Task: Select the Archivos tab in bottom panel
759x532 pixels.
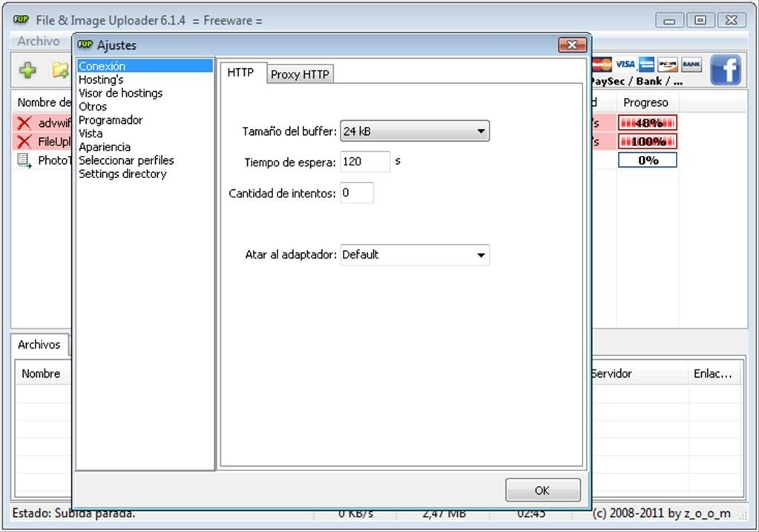Action: [x=39, y=344]
